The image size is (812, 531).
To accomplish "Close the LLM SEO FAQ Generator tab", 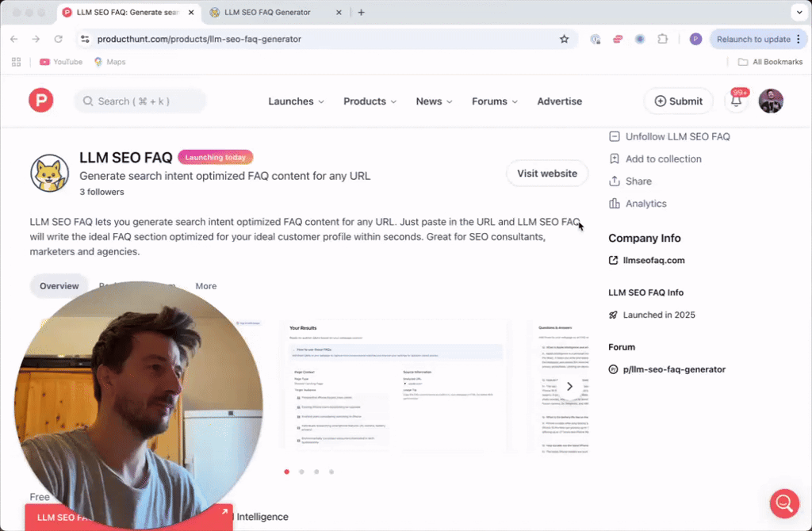I will [x=339, y=13].
